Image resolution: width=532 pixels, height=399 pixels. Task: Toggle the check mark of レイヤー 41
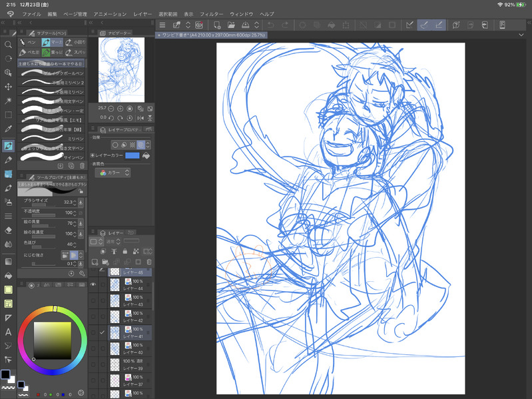[x=102, y=332]
